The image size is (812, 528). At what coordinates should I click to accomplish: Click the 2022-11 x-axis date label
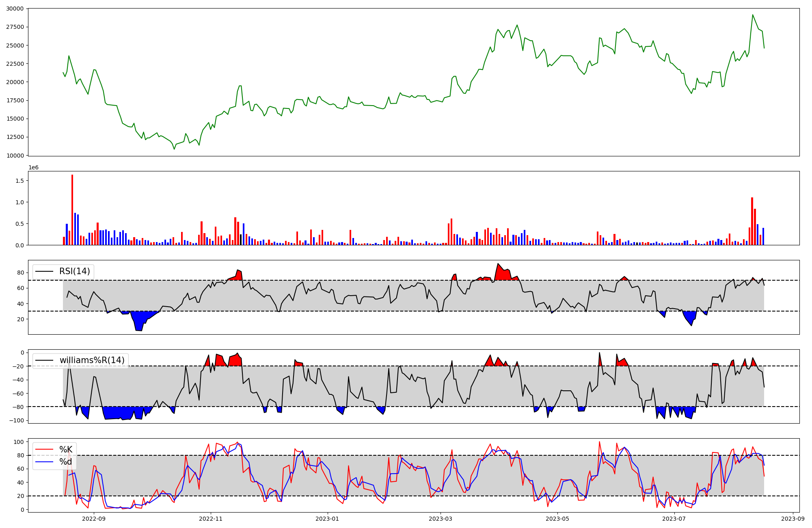click(x=211, y=519)
